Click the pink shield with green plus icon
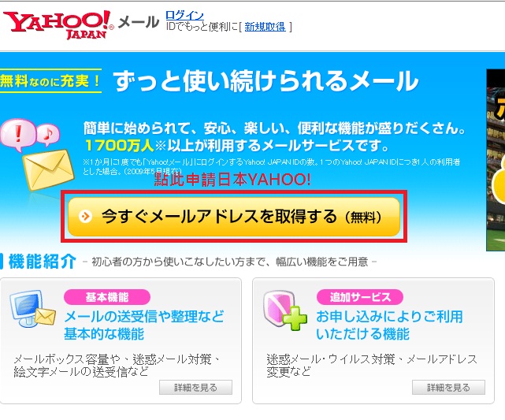 pos(284,310)
